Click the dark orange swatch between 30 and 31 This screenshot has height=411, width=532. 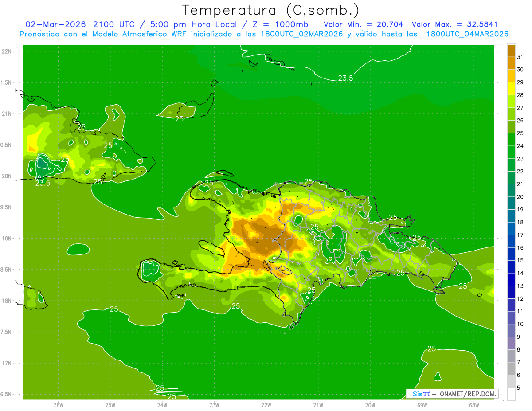[x=511, y=63]
